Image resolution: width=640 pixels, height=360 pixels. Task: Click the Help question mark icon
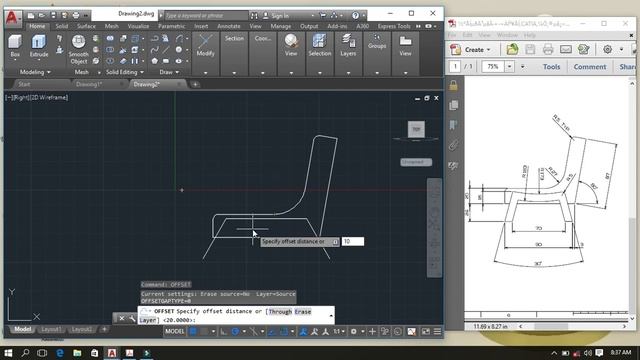coord(356,16)
